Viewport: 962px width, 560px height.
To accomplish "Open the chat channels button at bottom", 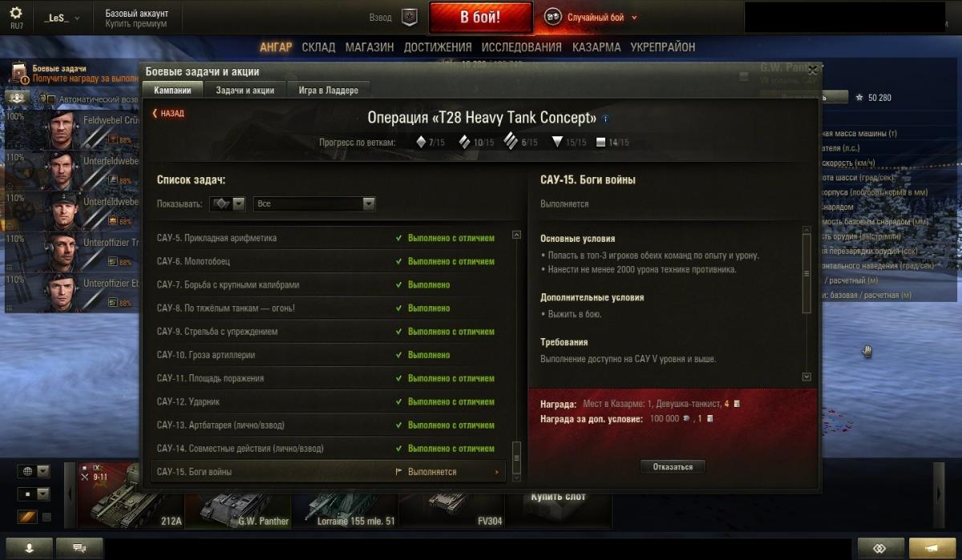I will click(79, 548).
